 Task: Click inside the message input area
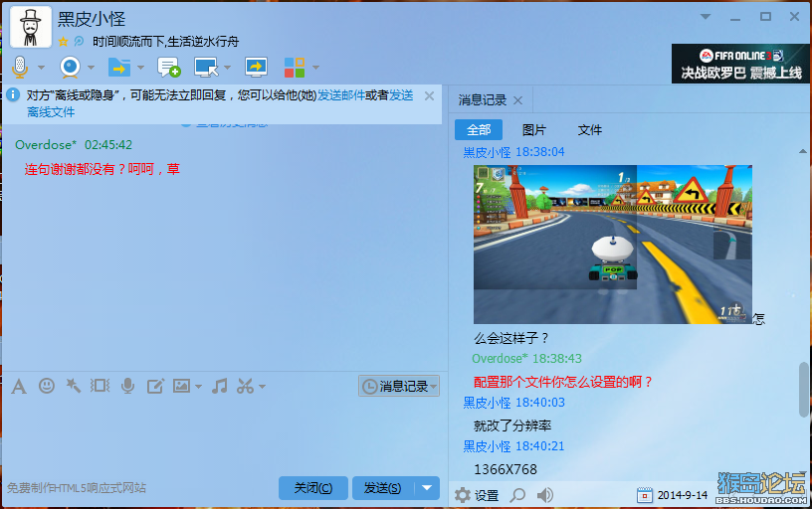click(223, 434)
